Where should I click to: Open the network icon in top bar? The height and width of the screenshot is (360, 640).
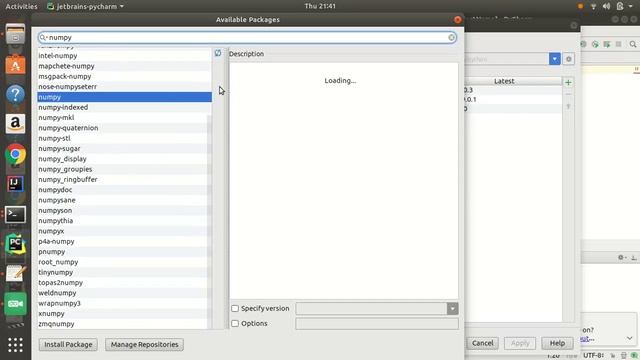click(593, 6)
